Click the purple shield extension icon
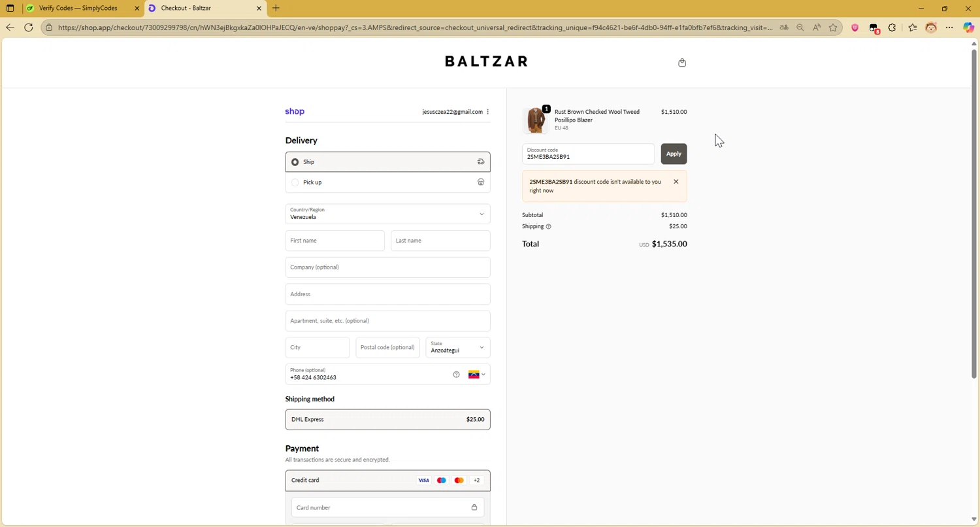Viewport: 980px width, 527px height. [x=855, y=27]
